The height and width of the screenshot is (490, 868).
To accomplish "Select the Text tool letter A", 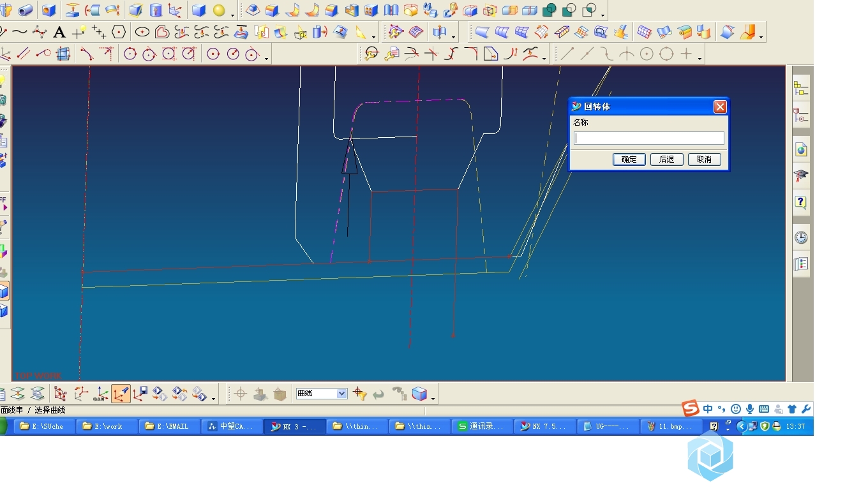I will pos(59,32).
